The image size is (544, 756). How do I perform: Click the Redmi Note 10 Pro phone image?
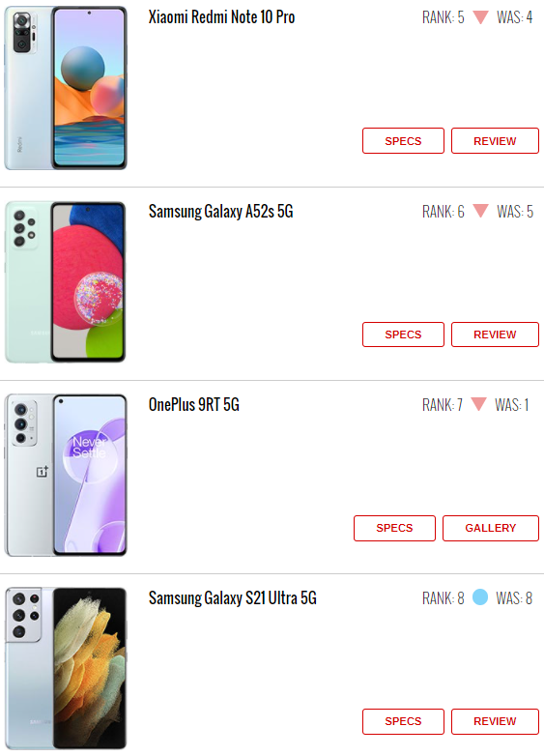66,88
